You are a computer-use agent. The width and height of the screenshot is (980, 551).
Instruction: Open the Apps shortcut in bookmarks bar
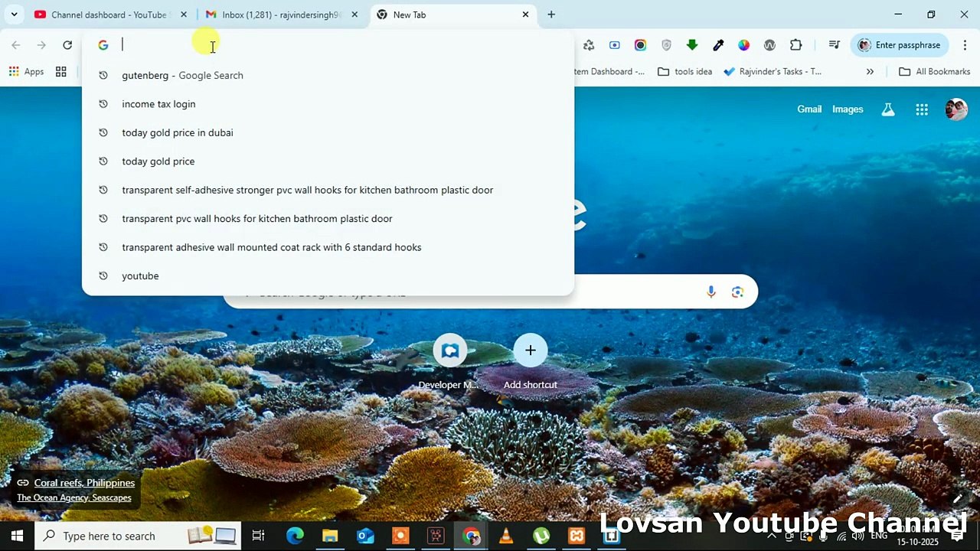pyautogui.click(x=27, y=71)
